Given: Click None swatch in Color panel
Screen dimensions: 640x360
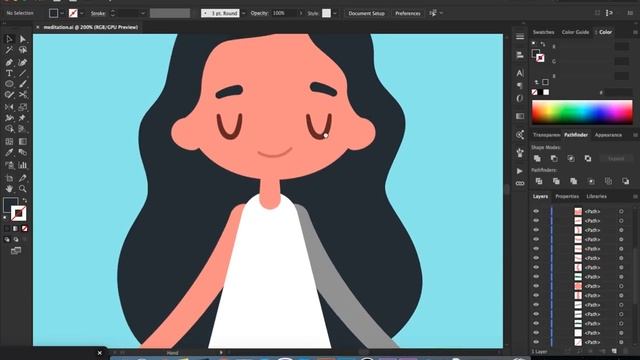Looking at the screenshot, I should (x=534, y=92).
